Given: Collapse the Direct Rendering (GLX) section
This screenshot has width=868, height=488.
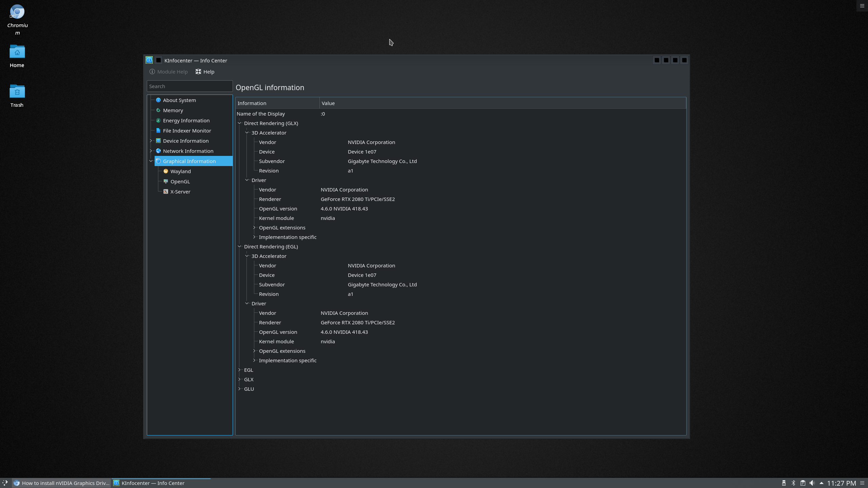Looking at the screenshot, I should (239, 123).
